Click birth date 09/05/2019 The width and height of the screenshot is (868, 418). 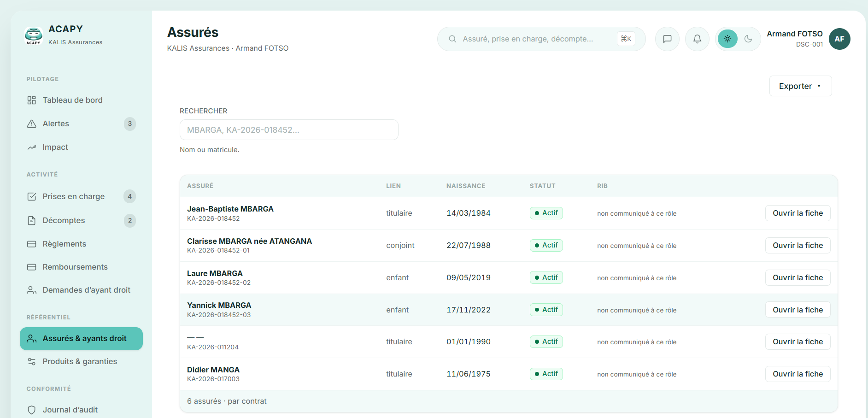[468, 278]
